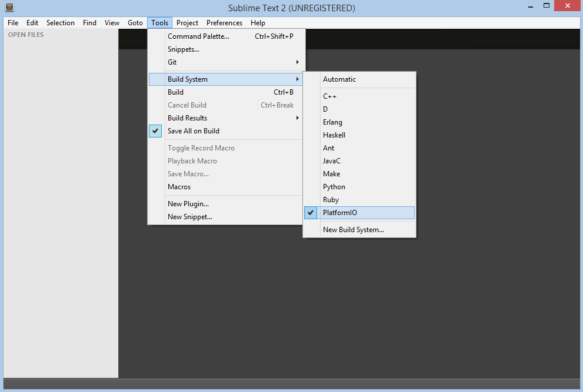Maximize the Sublime Text window
583x392 pixels.
(546, 5)
